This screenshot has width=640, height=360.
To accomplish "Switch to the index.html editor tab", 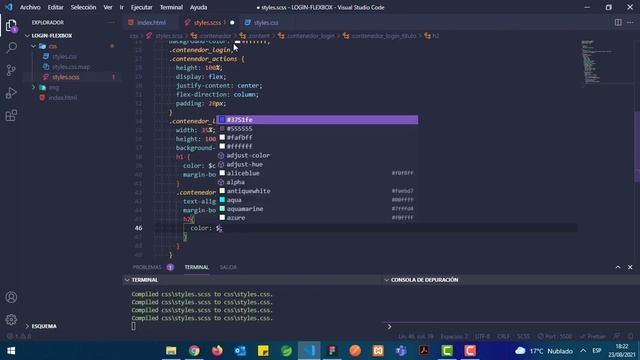I will [150, 22].
